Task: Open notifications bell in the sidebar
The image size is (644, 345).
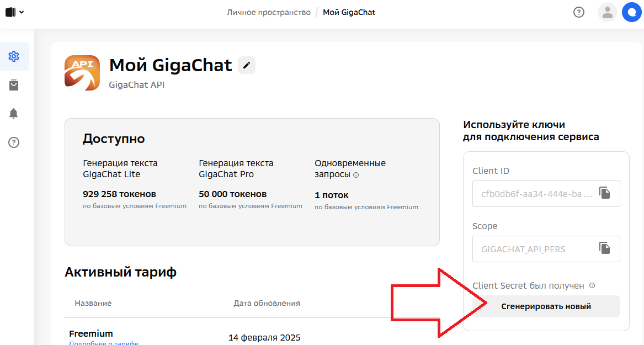Action: tap(14, 113)
